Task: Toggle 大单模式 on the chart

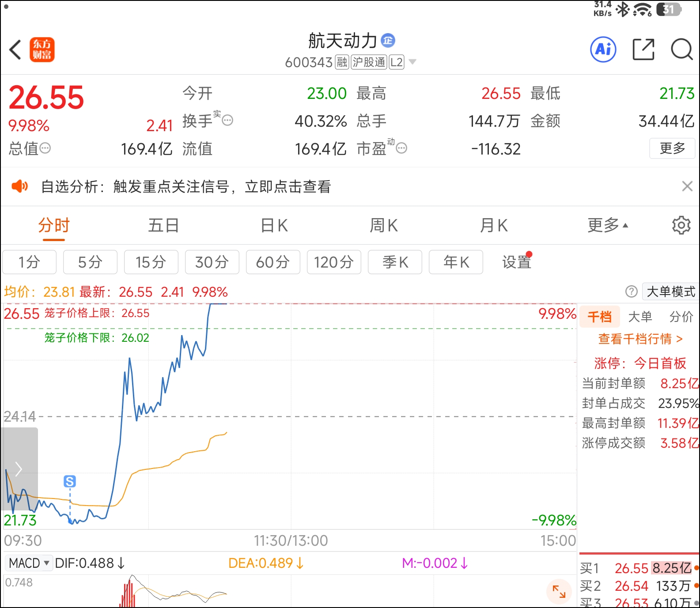Action: pyautogui.click(x=670, y=291)
